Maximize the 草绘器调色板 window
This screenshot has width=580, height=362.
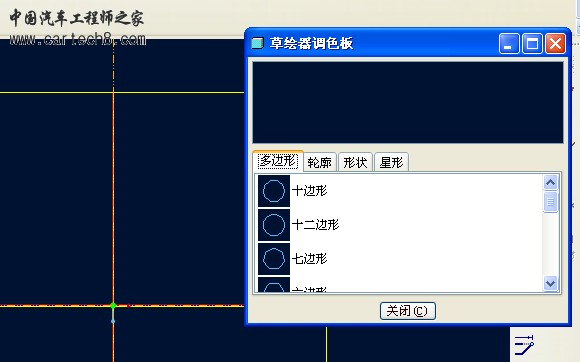point(532,44)
